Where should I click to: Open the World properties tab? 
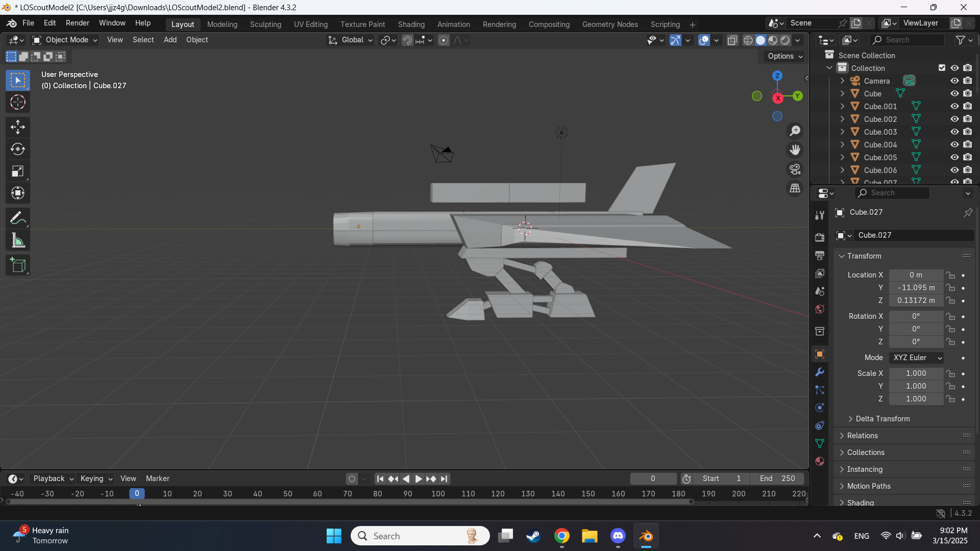tap(820, 309)
